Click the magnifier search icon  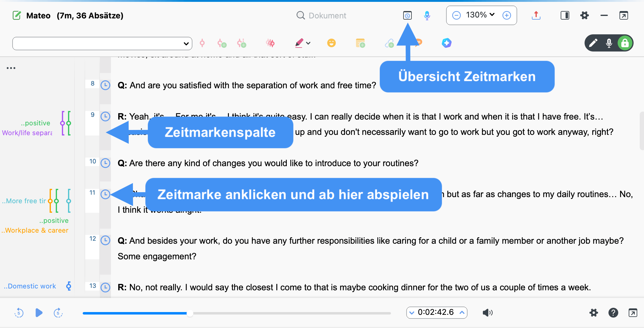301,15
